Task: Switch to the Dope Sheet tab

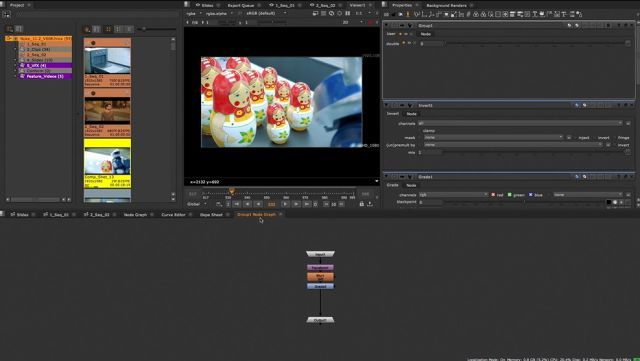Action: 211,214
